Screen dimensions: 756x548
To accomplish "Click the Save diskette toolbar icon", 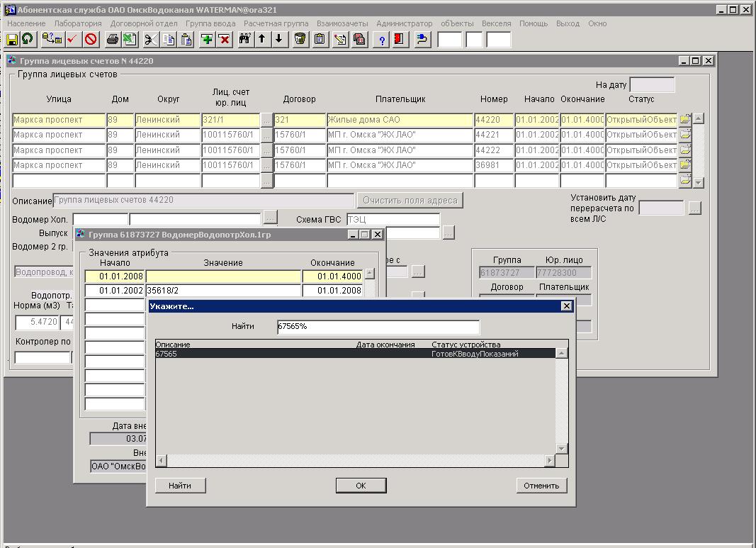I will pos(12,40).
